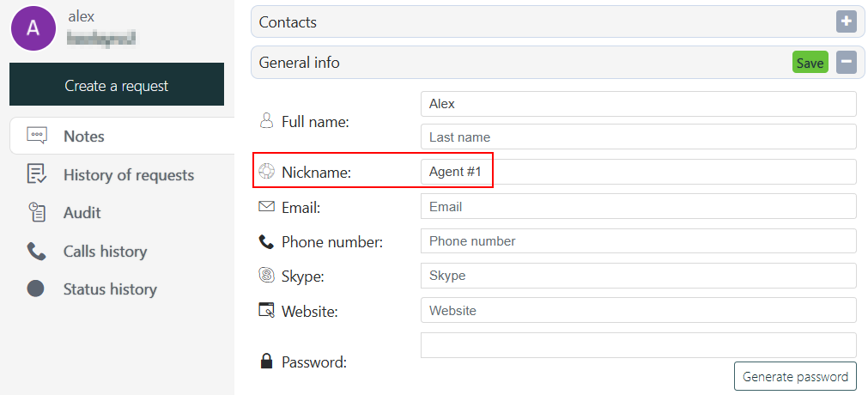Focus the Last name input field

click(638, 137)
